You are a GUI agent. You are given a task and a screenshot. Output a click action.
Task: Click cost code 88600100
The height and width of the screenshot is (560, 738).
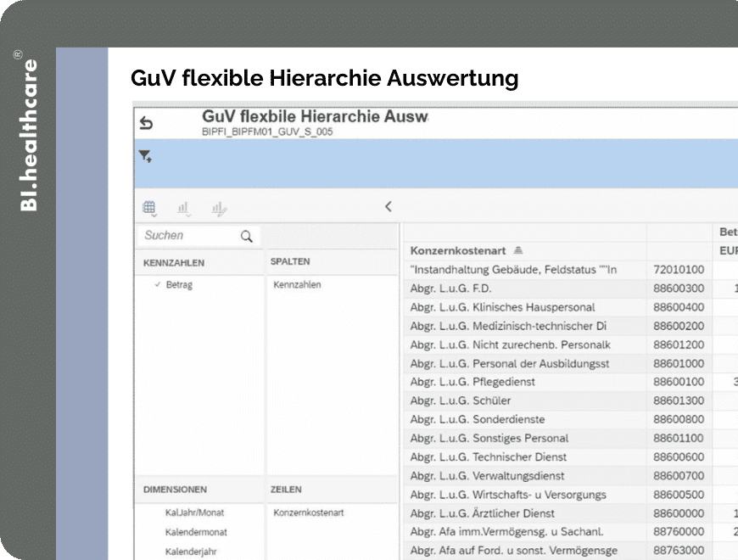(679, 382)
